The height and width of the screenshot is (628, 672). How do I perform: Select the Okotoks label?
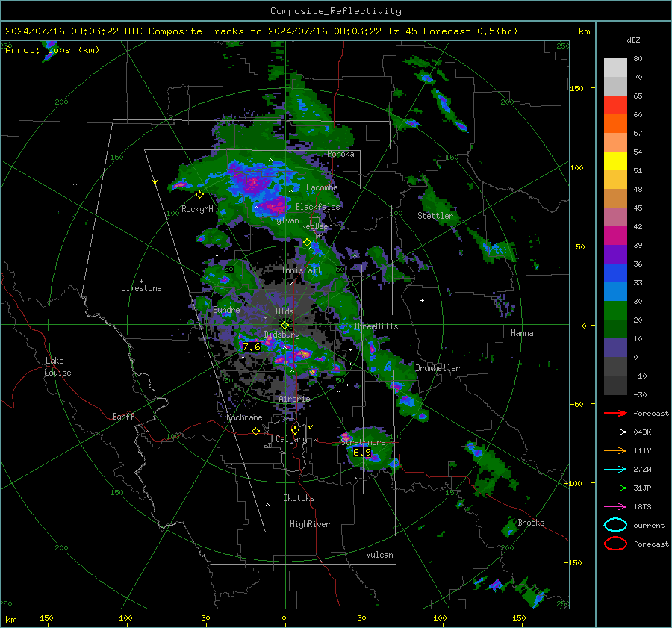[x=299, y=498]
